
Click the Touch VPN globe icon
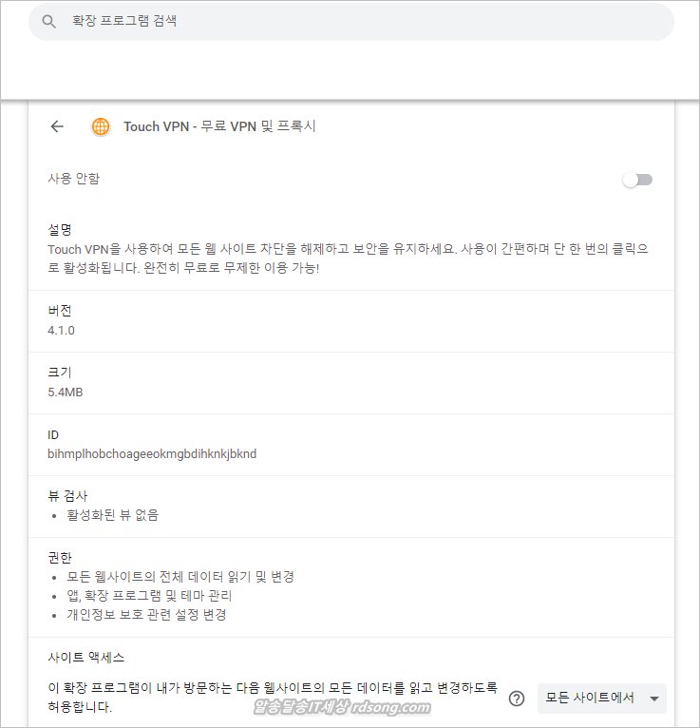[100, 126]
